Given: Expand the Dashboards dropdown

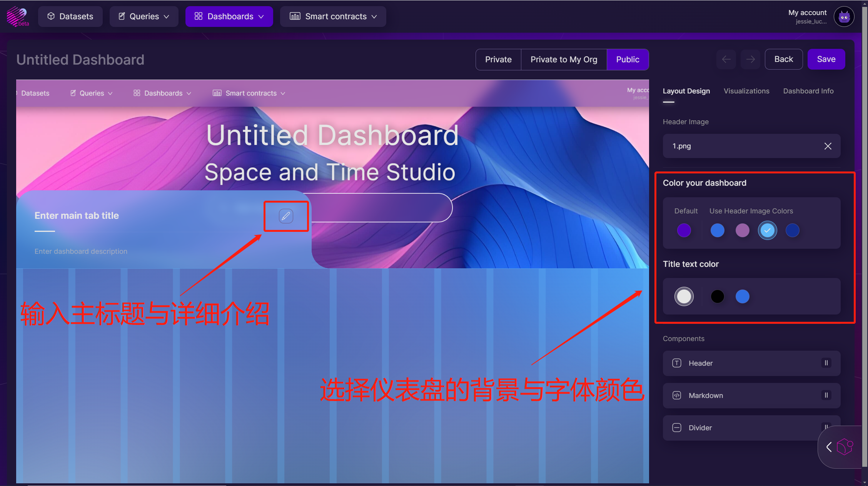Looking at the screenshot, I should click(x=229, y=17).
